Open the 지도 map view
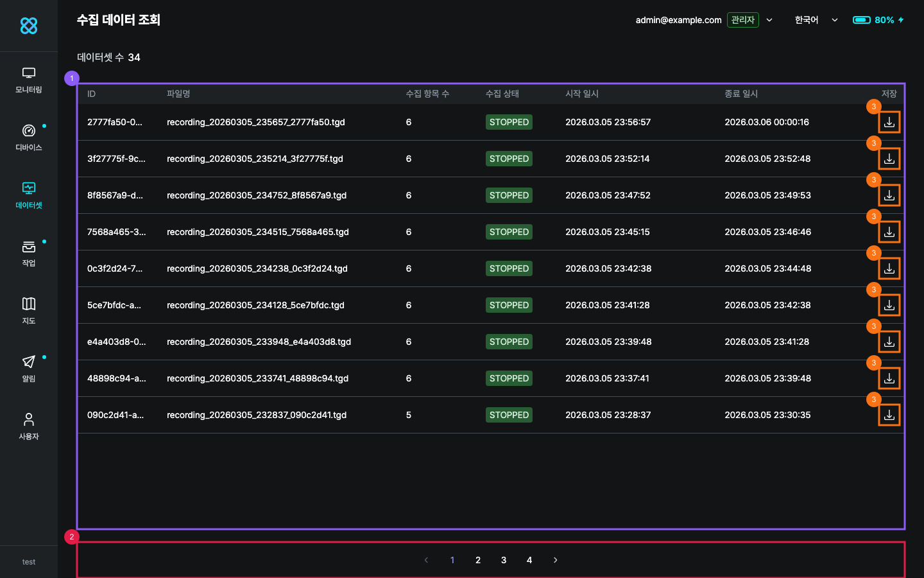 pyautogui.click(x=29, y=311)
